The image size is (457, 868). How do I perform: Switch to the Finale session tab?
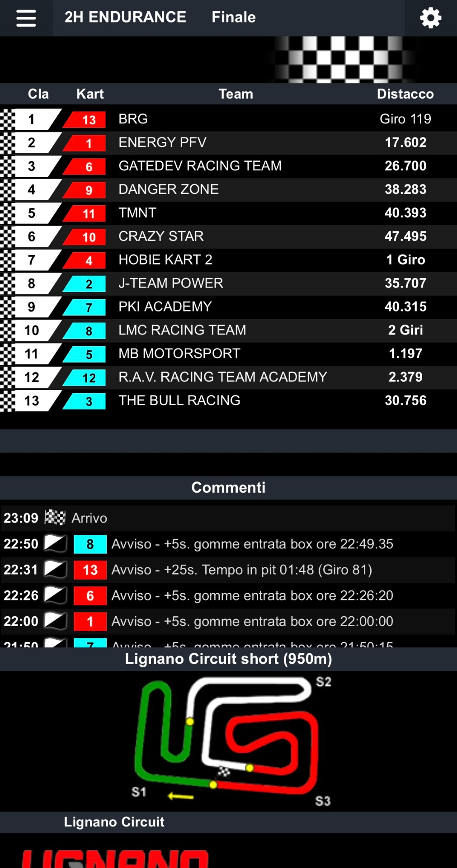(x=233, y=17)
